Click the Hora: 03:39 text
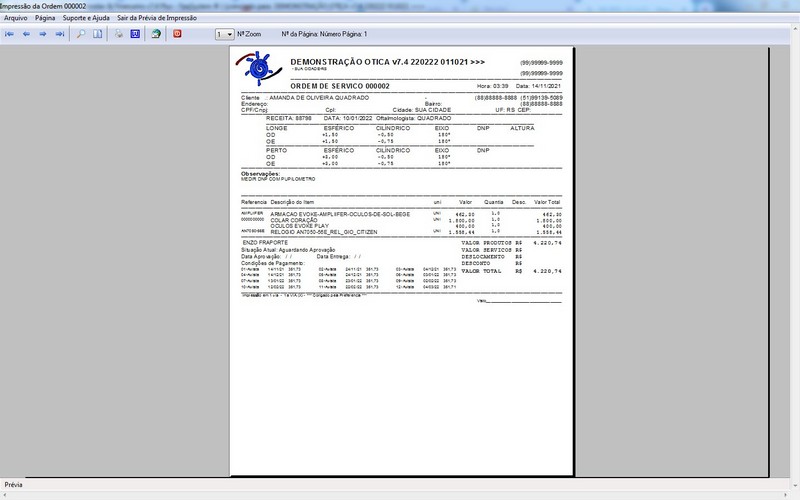The height and width of the screenshot is (500, 800). [492, 86]
